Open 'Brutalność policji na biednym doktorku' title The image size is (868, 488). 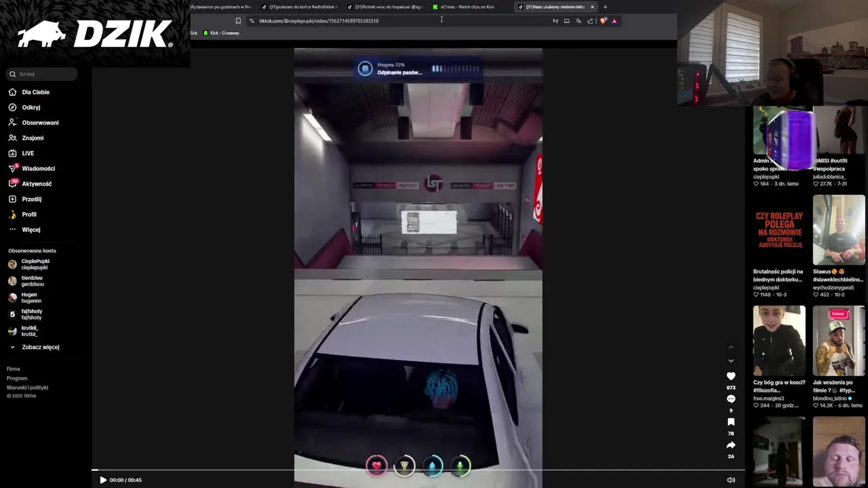778,275
